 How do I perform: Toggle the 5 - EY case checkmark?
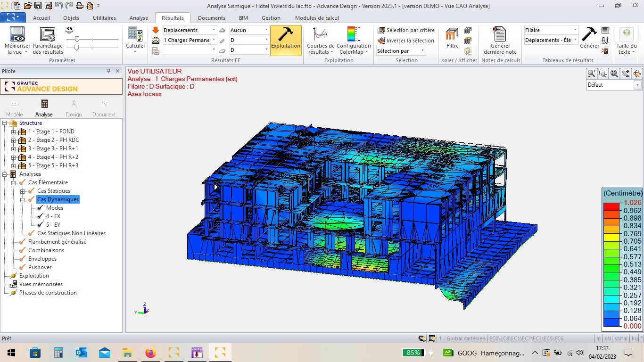tap(41, 225)
